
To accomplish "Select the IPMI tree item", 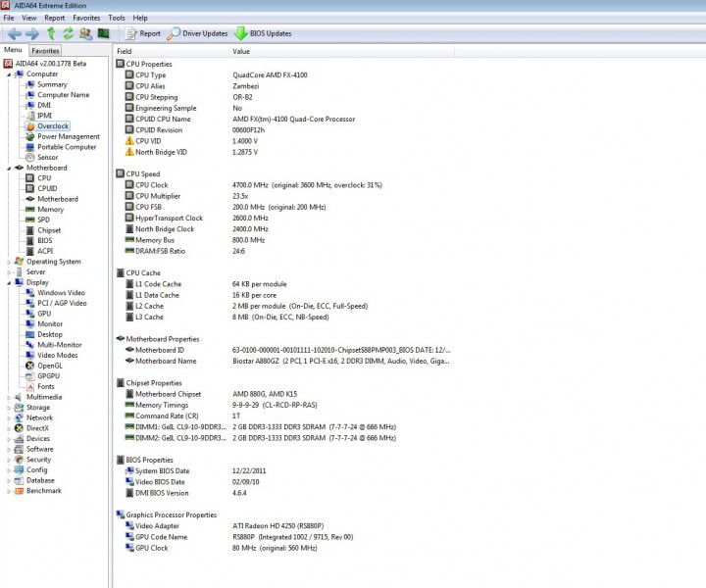I will coord(44,116).
